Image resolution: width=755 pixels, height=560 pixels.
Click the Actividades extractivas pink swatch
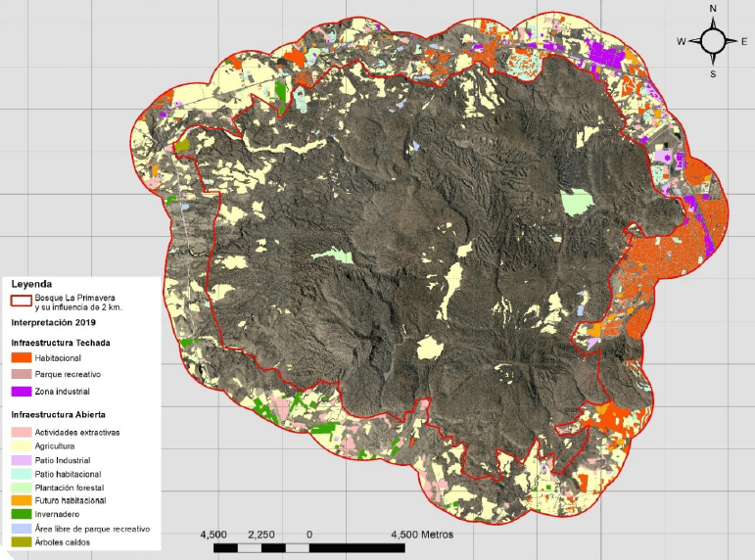pos(20,432)
